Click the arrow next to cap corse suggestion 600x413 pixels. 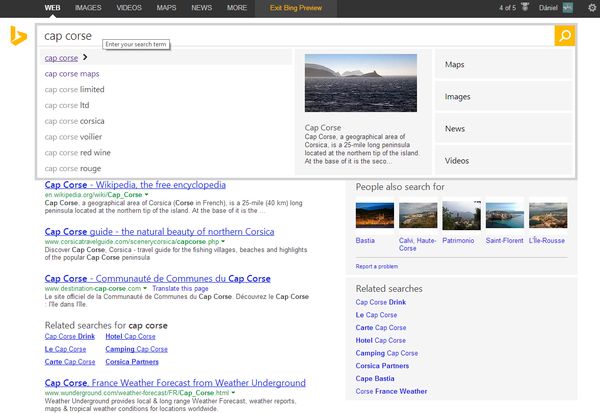85,57
